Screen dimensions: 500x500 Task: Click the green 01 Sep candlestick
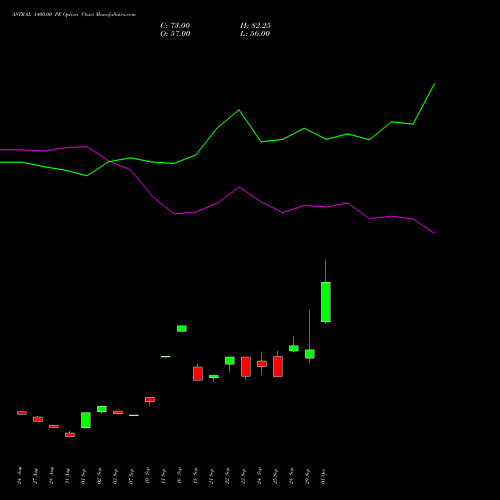click(x=86, y=420)
